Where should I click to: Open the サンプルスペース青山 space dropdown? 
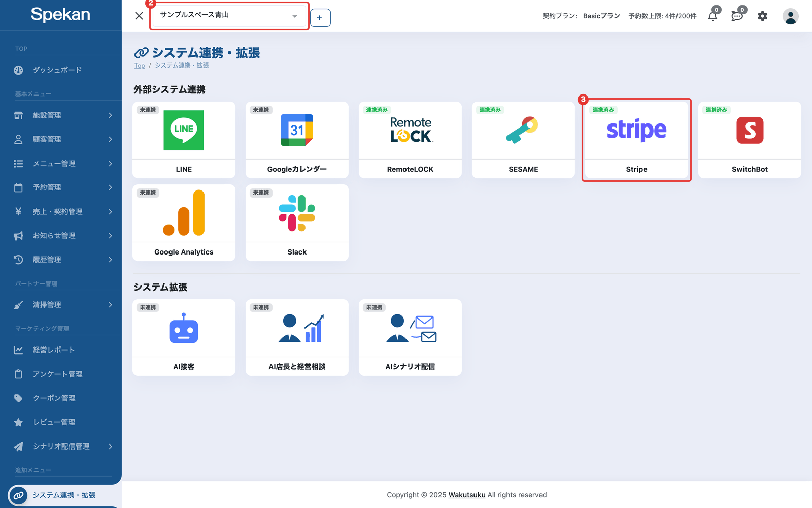pos(229,16)
